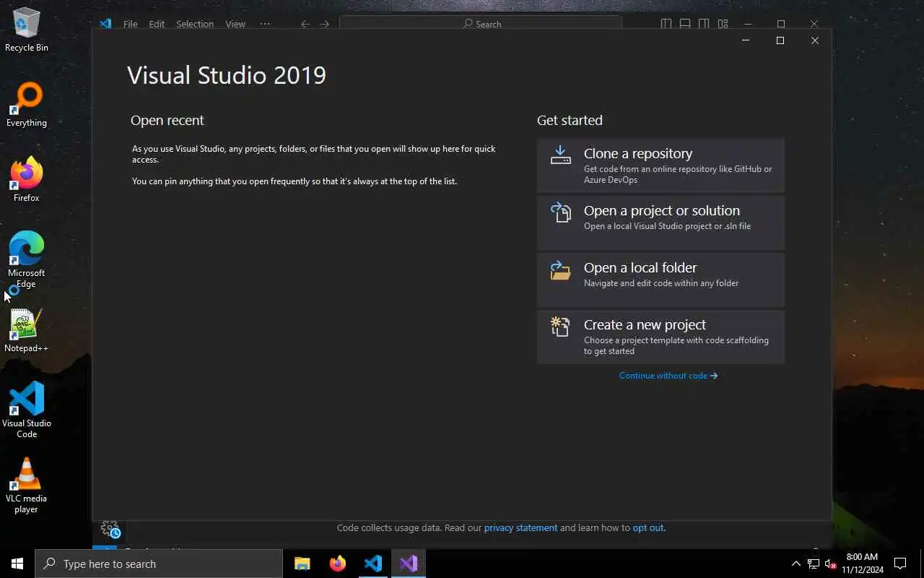Expand the VS Code menu overflow ellipsis

(265, 24)
